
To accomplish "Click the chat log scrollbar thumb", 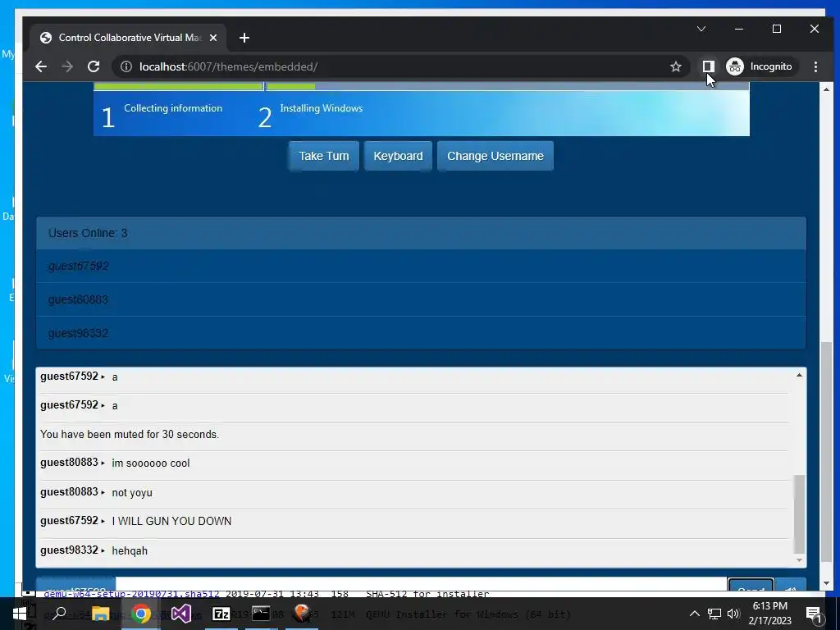I will pyautogui.click(x=799, y=514).
